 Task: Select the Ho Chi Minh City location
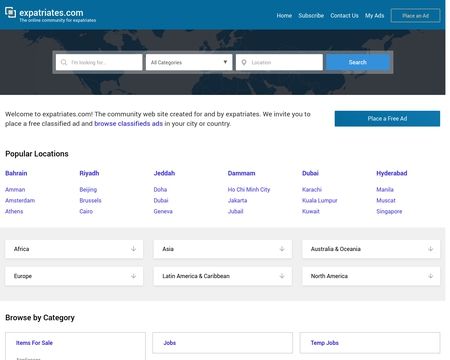pos(249,190)
